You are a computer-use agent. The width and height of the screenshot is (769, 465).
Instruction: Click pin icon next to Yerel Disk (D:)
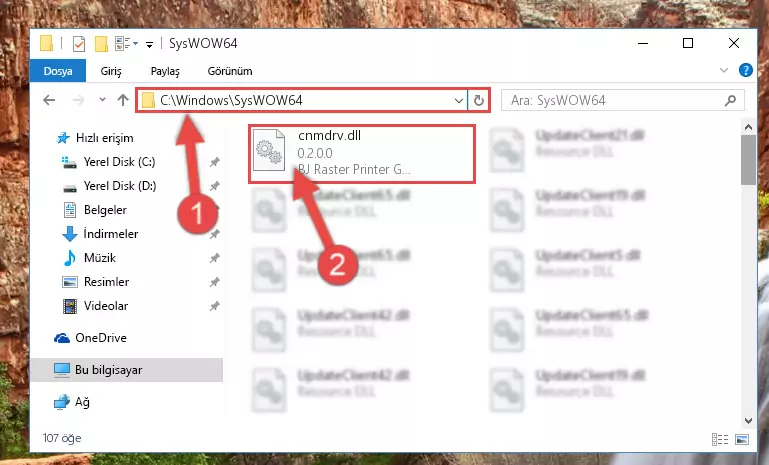coord(215,186)
